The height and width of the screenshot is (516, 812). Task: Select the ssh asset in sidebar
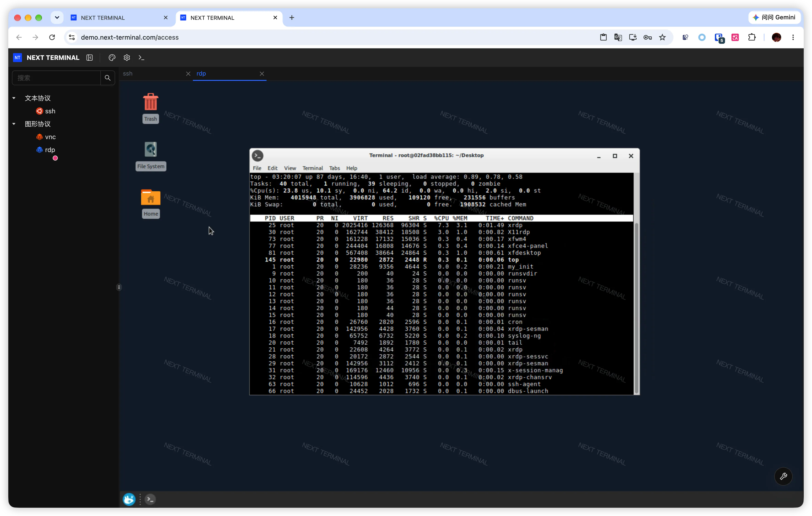(46, 111)
